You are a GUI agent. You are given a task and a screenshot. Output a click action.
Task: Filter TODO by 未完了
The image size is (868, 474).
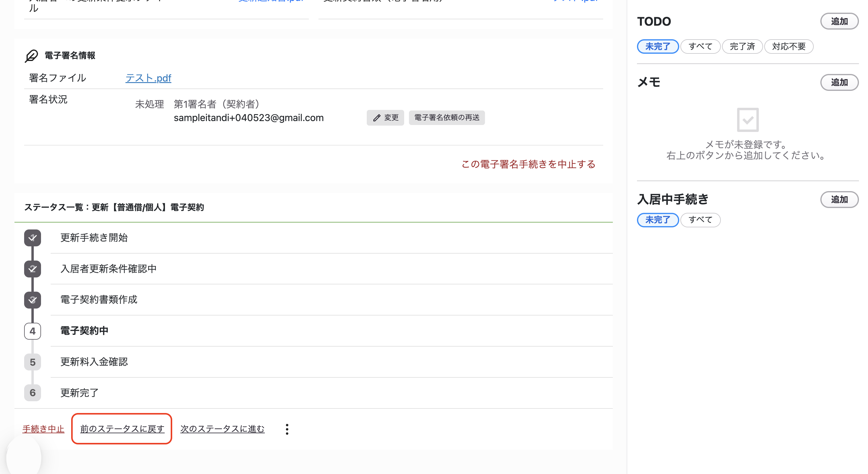pos(658,46)
